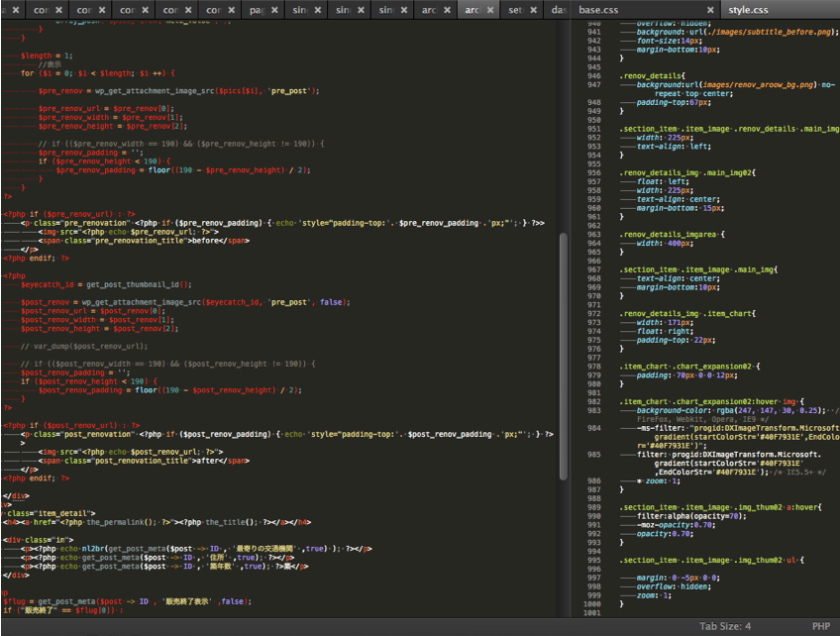Image resolution: width=840 pixels, height=636 pixels.
Task: Select line number 1001 in the gutter
Action: [592, 614]
